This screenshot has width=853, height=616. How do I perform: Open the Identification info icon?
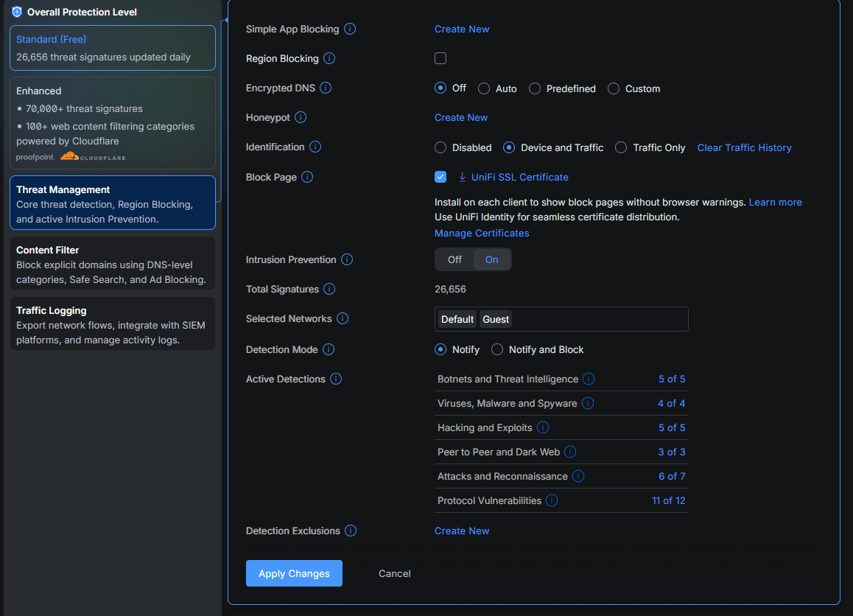pyautogui.click(x=315, y=147)
